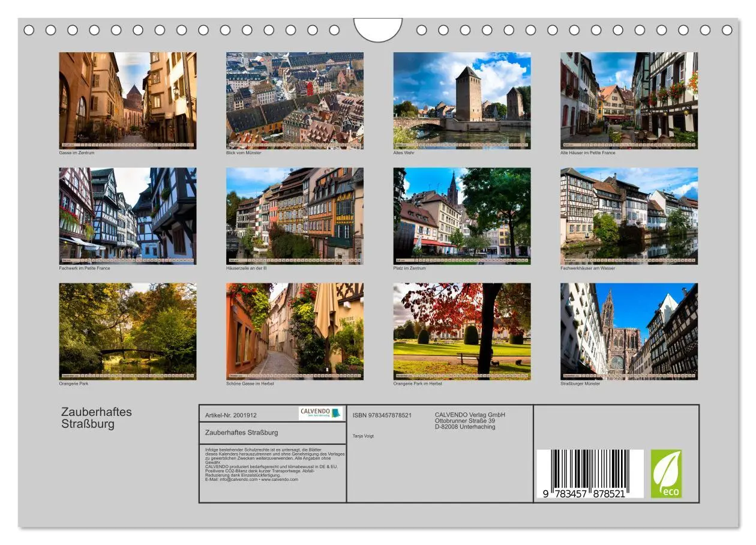Click the Altes Wehr tower photo
Viewport: 756px width, 545px height.
pos(462,99)
